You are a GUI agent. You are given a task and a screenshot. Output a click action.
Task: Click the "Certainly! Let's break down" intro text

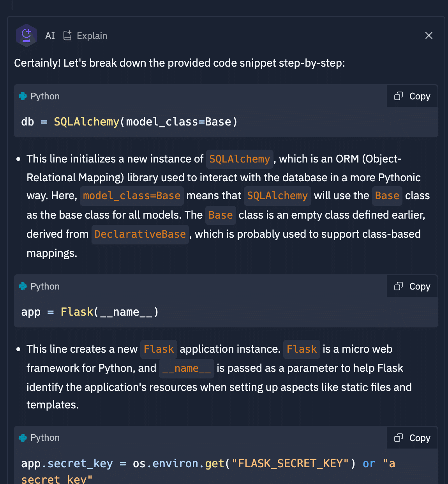[x=179, y=63]
